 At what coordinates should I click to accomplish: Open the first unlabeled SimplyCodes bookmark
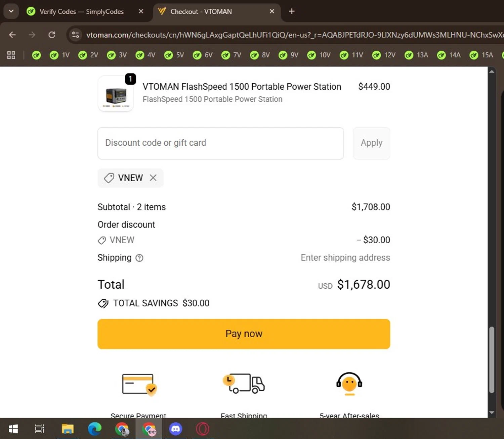[36, 55]
